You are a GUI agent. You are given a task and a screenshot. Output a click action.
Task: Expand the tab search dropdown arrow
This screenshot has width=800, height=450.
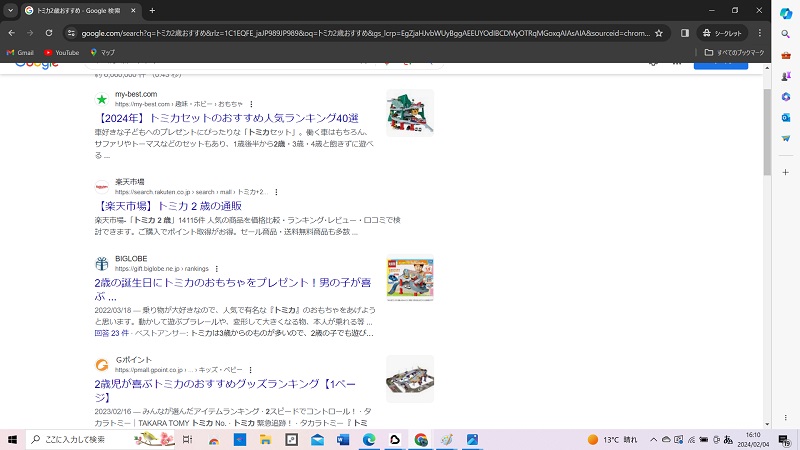[10, 10]
